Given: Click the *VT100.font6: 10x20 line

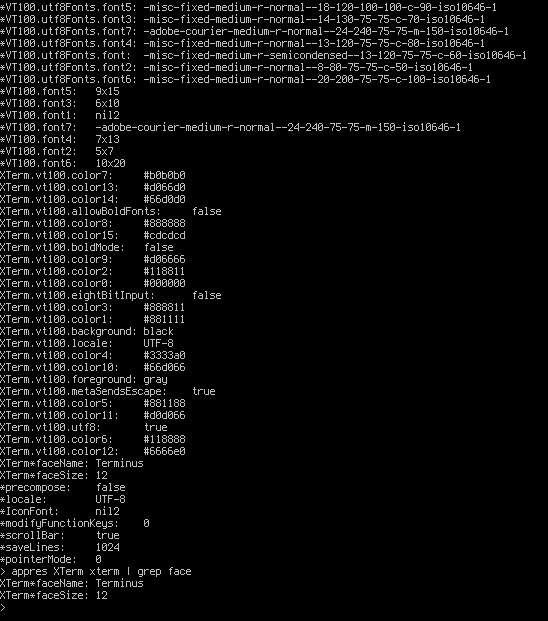Looking at the screenshot, I should (63, 163).
